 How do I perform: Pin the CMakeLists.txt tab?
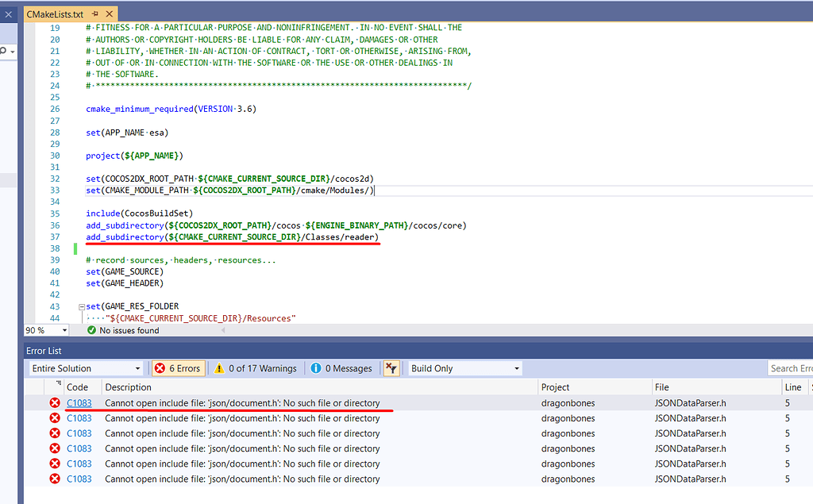95,14
